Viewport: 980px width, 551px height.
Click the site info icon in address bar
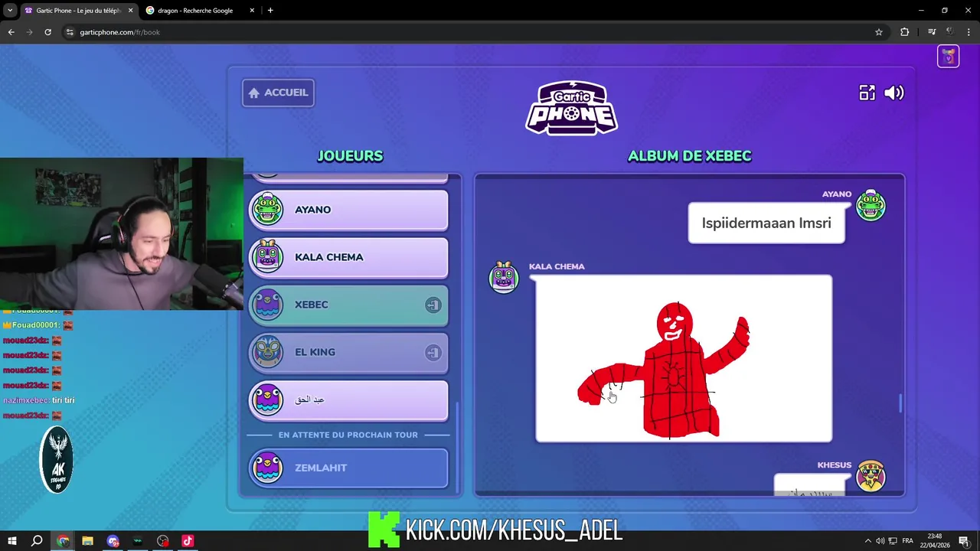coord(70,32)
